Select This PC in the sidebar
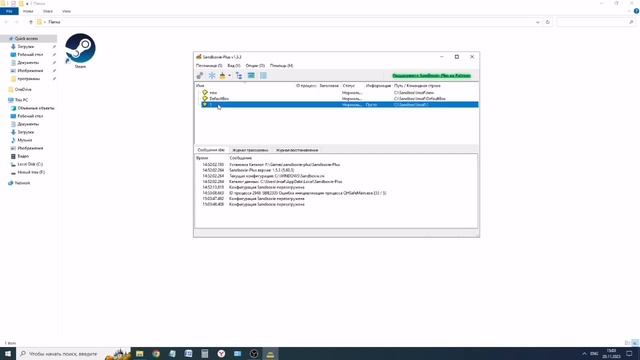Viewport: 640px width, 360px height. point(22,100)
